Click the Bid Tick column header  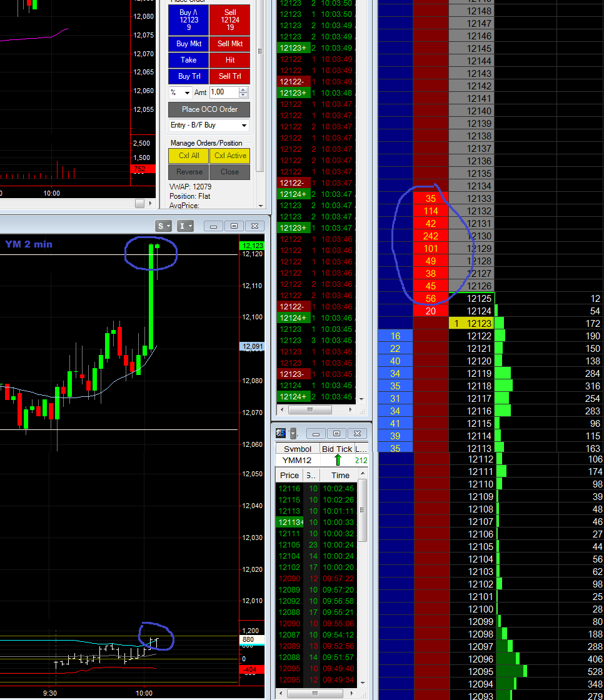tap(337, 449)
